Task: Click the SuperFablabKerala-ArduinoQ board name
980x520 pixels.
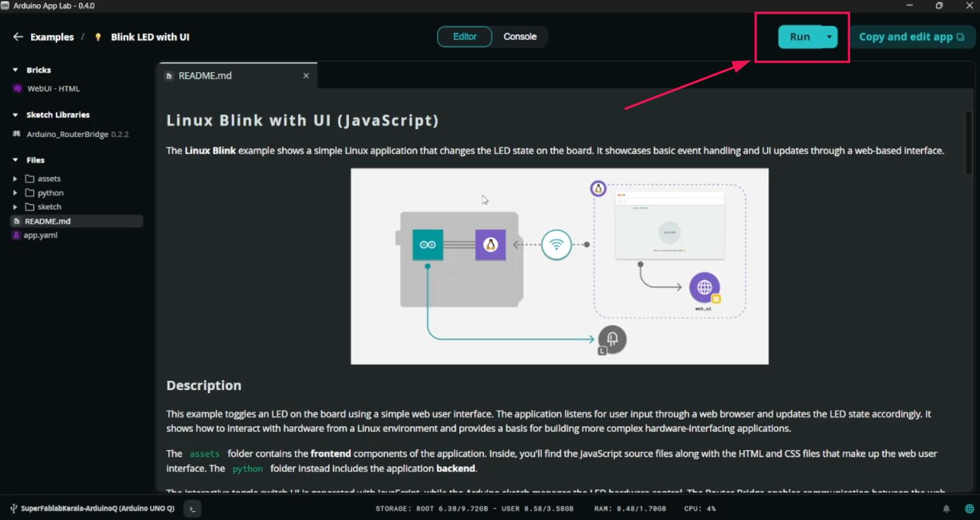Action: [x=98, y=509]
